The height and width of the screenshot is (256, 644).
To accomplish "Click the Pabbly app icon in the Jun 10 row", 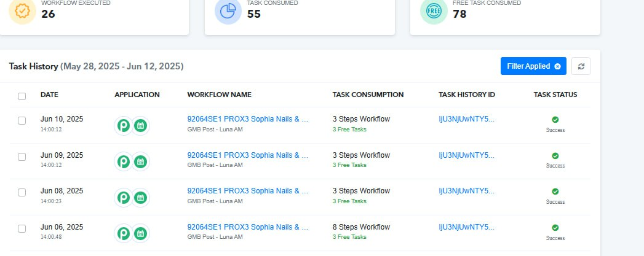I will pos(123,126).
